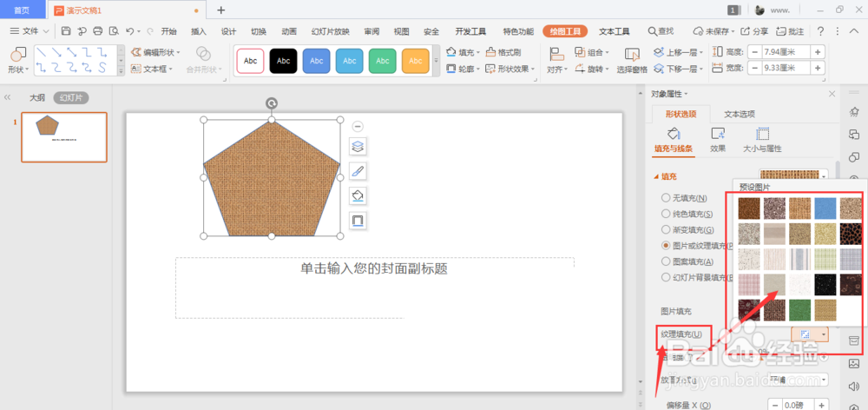Open the 文件 file menu
This screenshot has height=410, width=868.
(x=30, y=31)
